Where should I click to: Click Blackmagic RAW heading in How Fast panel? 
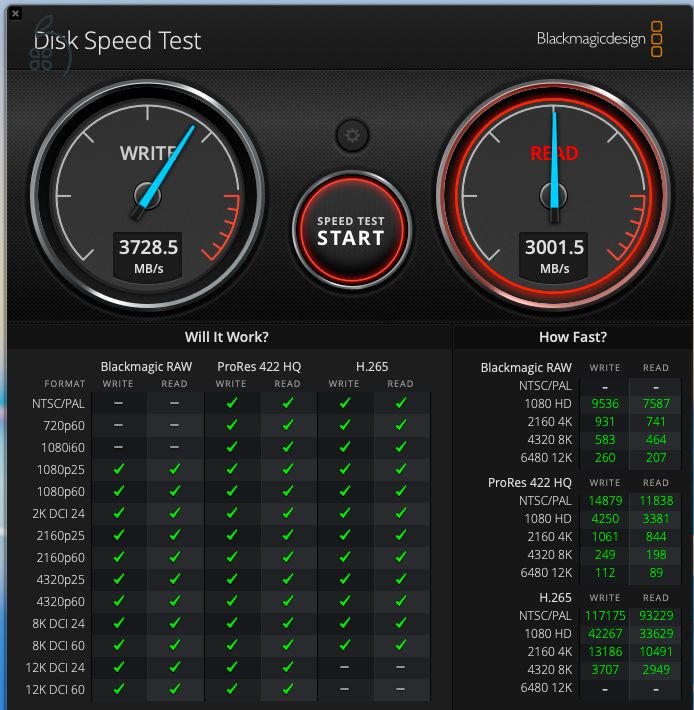point(526,368)
